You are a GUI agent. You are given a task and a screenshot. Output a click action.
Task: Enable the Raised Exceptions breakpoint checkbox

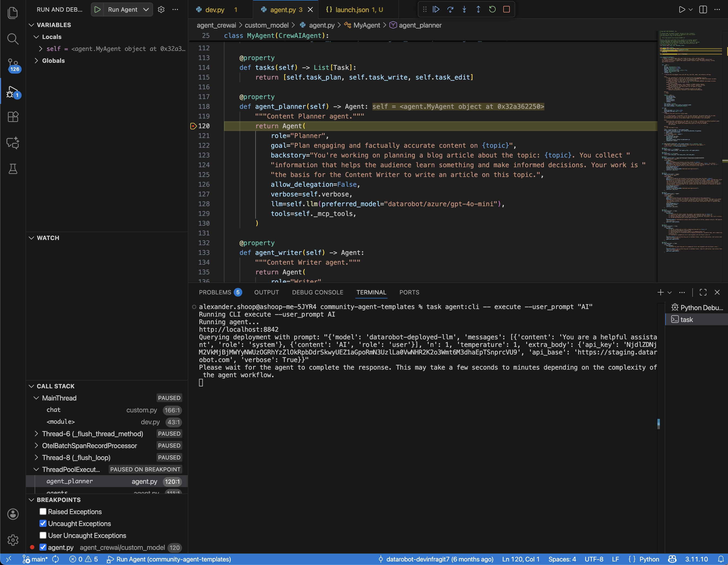pos(43,511)
